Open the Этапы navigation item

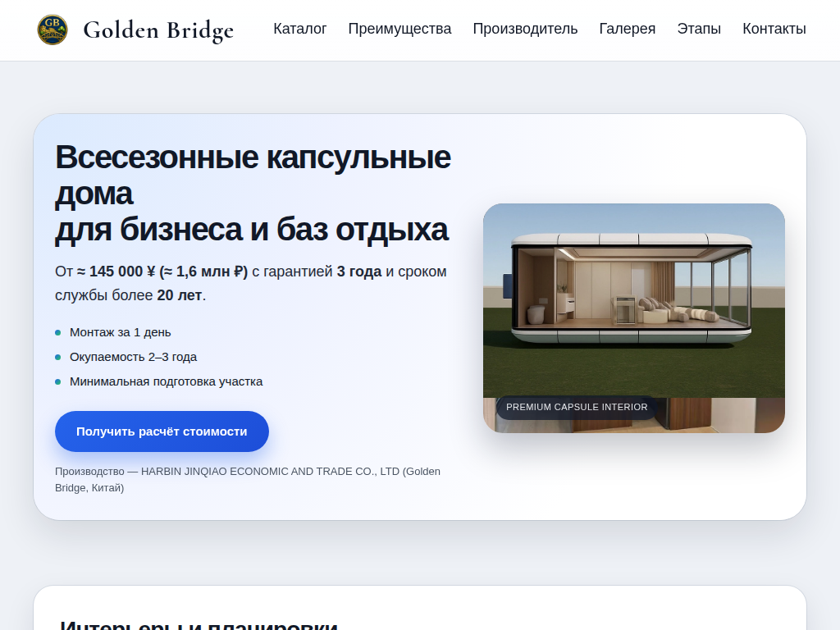(x=699, y=29)
